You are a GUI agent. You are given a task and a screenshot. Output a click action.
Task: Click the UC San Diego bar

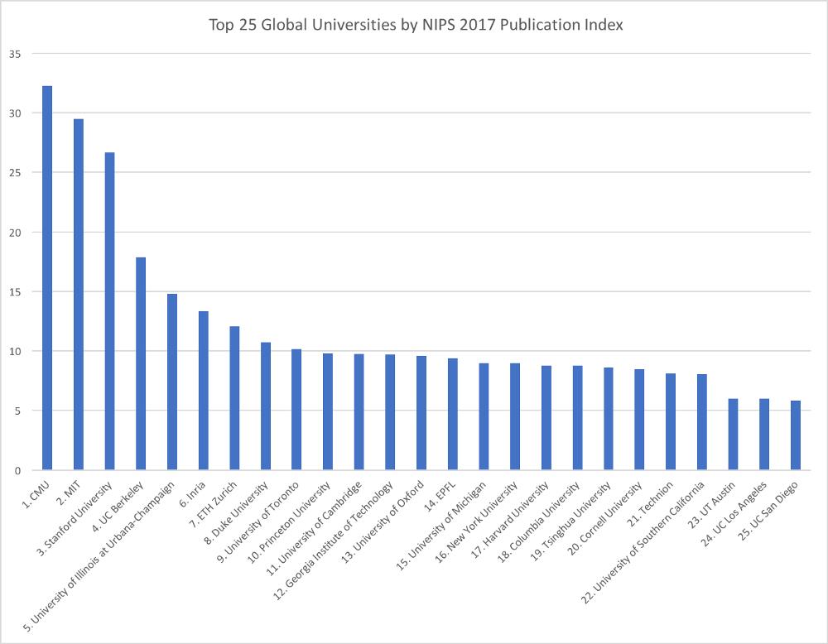pos(795,435)
